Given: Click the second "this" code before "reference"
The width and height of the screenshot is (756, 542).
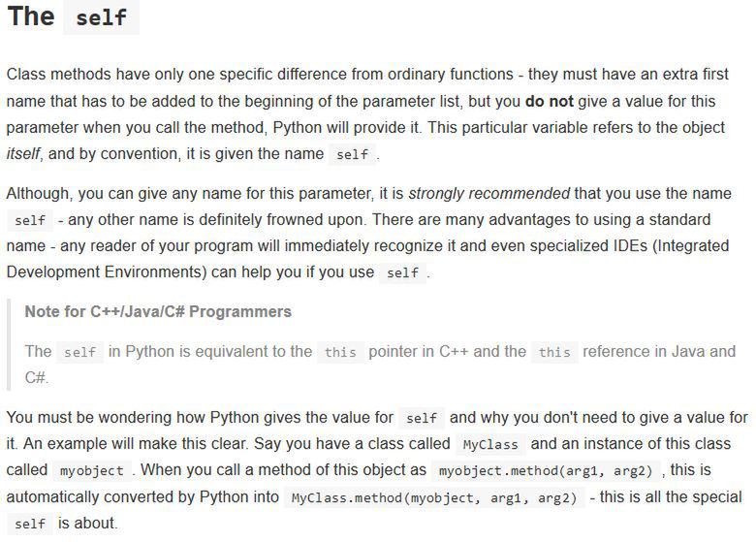Looking at the screenshot, I should coord(554,352).
